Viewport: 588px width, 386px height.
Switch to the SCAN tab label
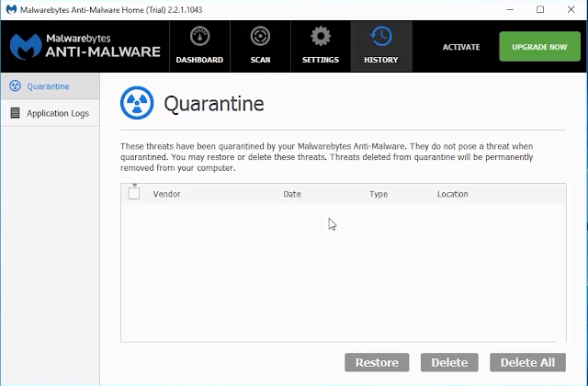[260, 60]
